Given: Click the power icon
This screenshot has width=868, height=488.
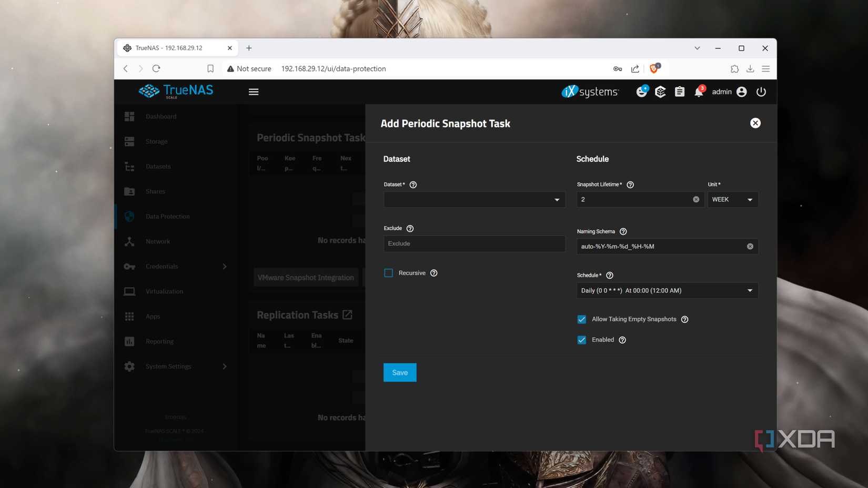Looking at the screenshot, I should point(761,92).
